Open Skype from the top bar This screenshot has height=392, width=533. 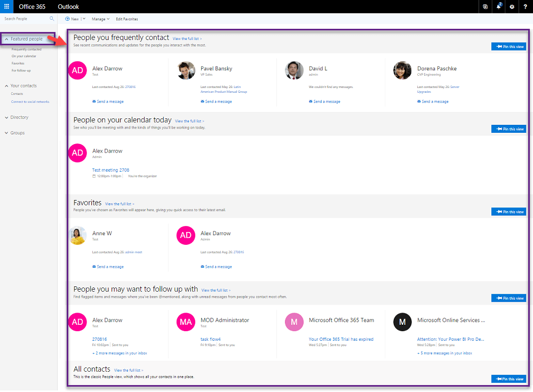coord(485,6)
